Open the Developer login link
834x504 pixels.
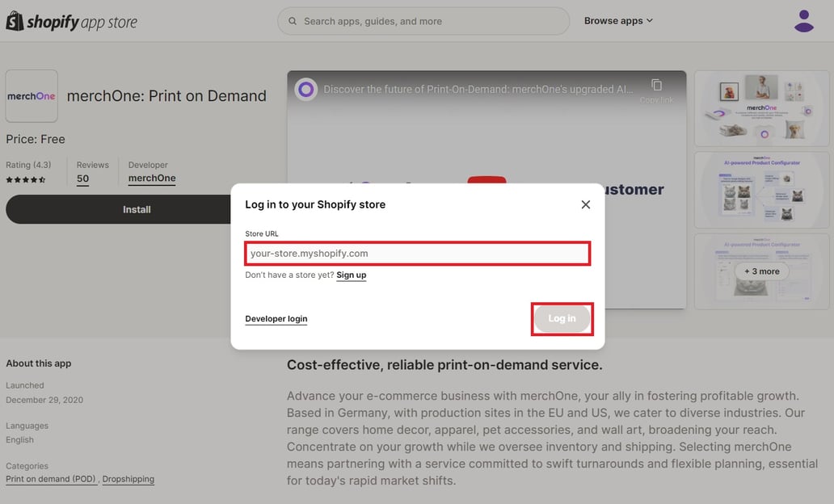[276, 318]
